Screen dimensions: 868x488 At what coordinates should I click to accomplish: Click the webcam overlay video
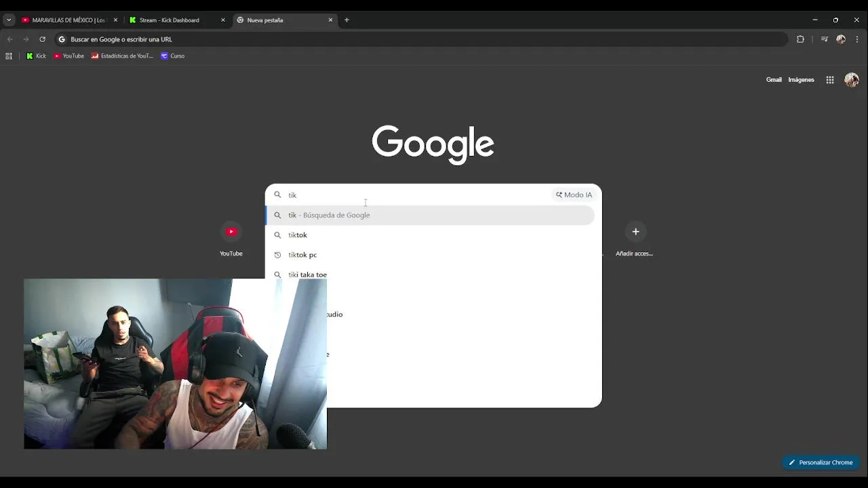pos(175,364)
